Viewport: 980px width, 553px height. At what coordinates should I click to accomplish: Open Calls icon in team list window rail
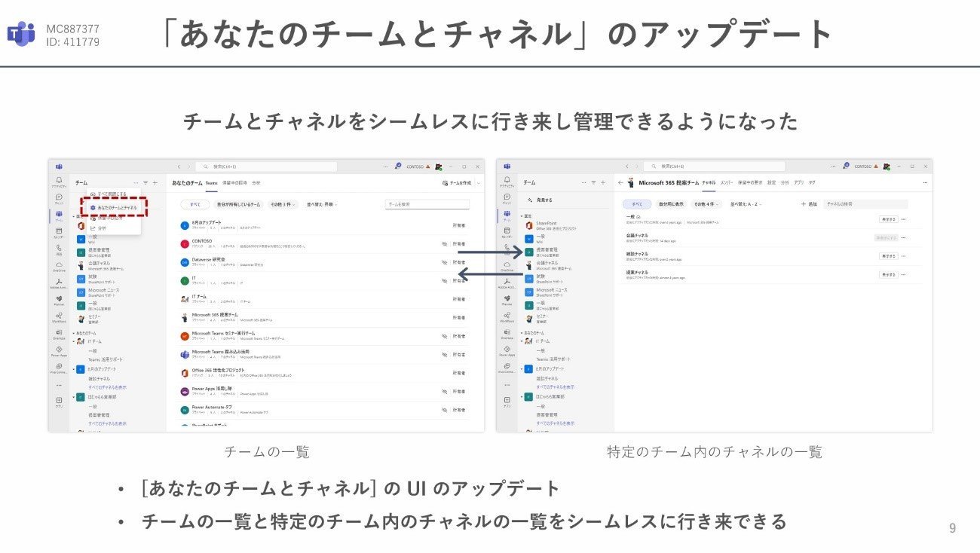(x=58, y=249)
